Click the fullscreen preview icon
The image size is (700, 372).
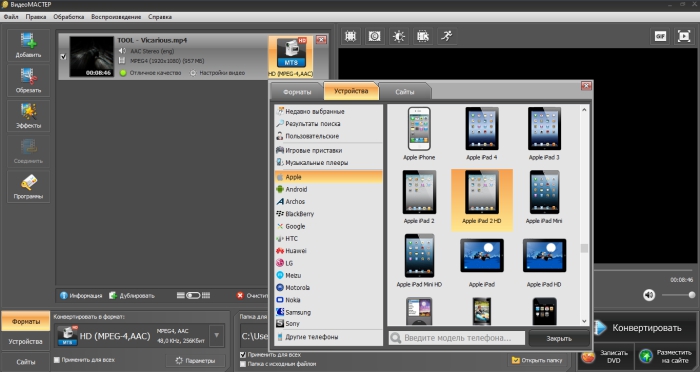click(683, 36)
